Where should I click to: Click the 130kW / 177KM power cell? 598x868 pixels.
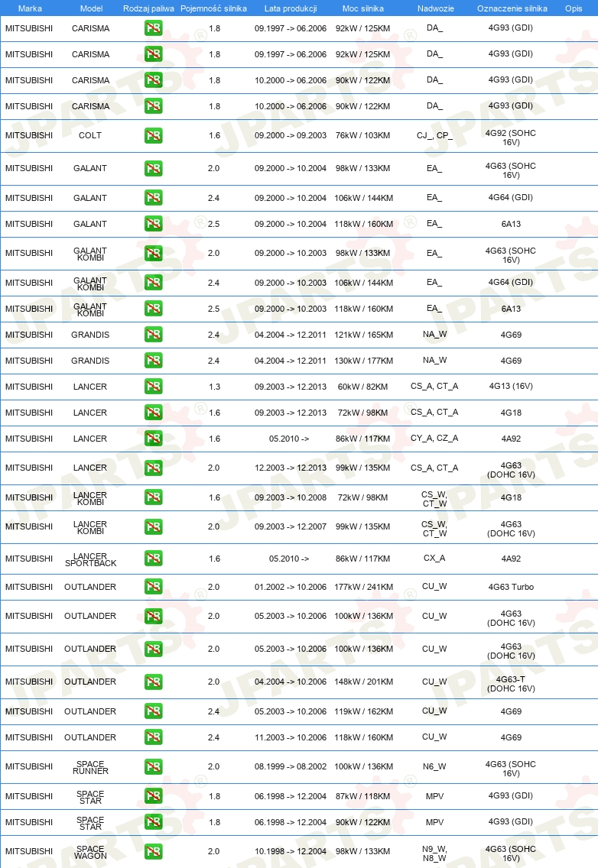tap(363, 361)
